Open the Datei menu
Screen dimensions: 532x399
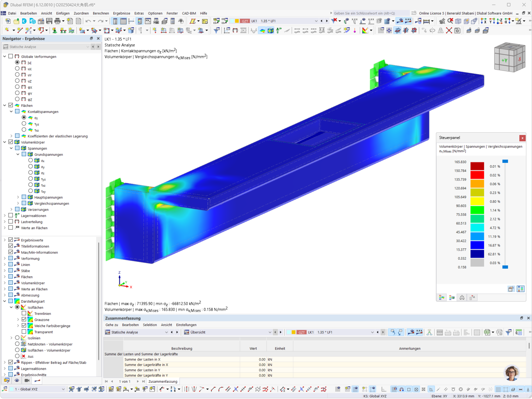[12, 13]
